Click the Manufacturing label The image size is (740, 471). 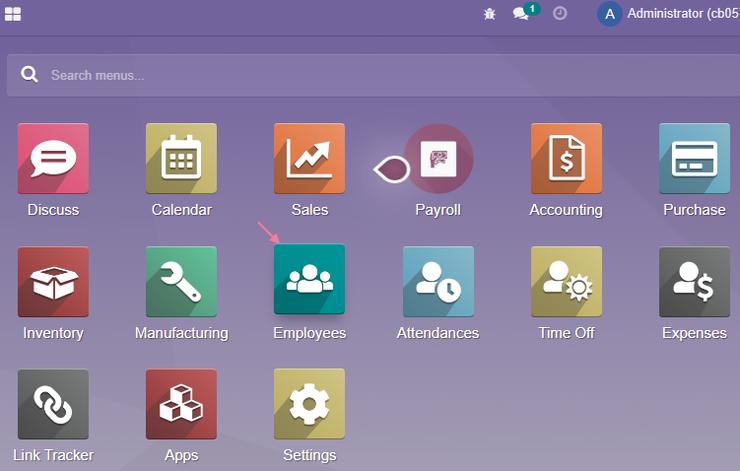click(x=182, y=333)
